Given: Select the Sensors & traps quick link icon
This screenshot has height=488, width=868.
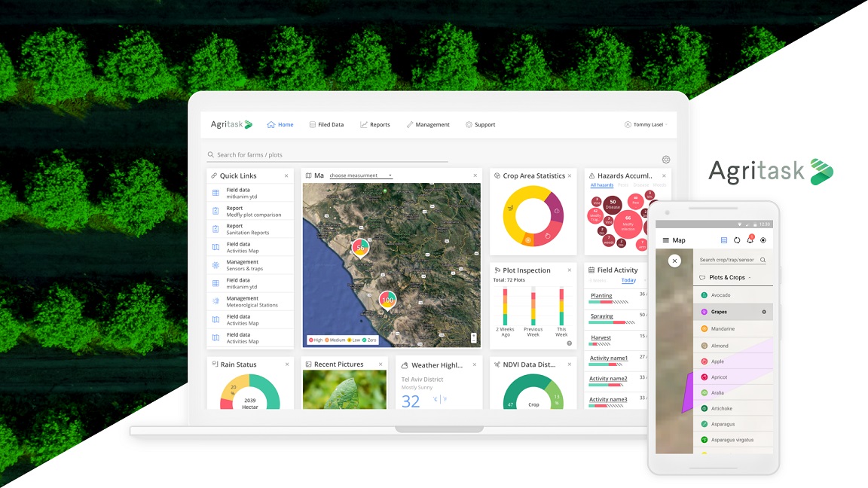Looking at the screenshot, I should click(215, 265).
